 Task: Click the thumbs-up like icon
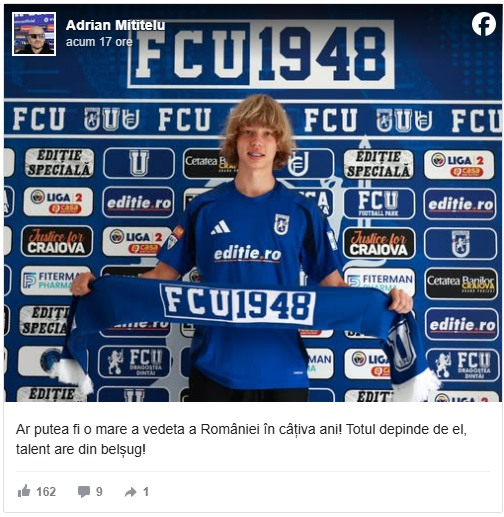point(24,491)
